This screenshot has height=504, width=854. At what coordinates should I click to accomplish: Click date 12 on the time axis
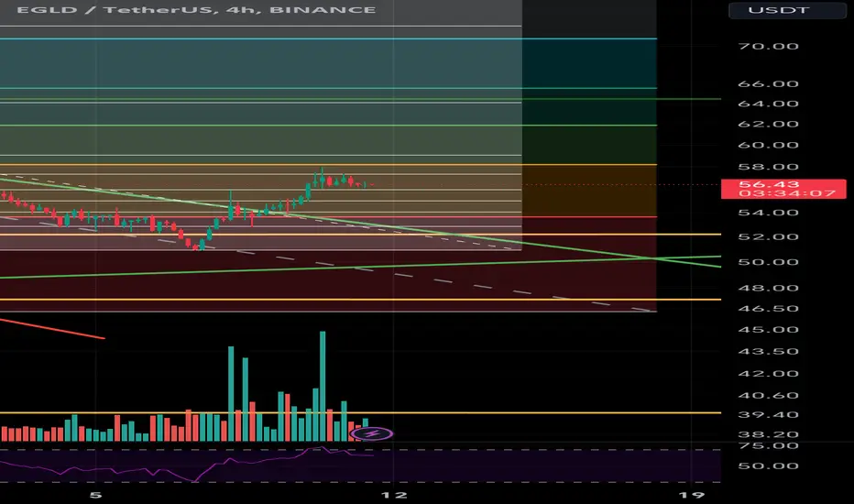point(394,495)
